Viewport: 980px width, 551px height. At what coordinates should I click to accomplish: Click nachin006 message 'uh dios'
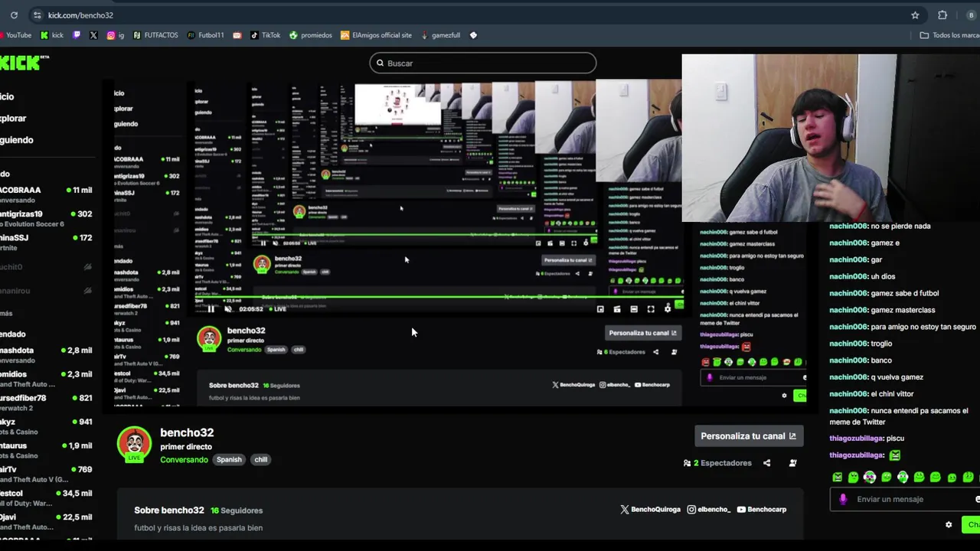862,276
